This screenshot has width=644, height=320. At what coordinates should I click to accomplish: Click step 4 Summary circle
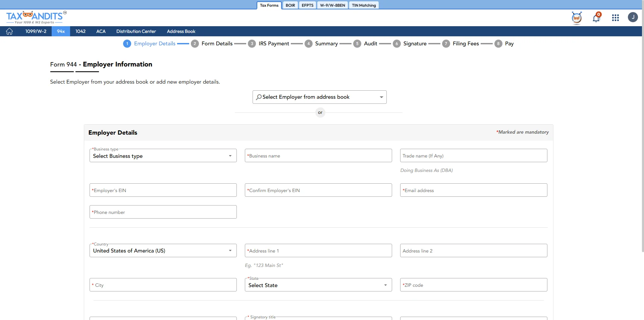309,44
